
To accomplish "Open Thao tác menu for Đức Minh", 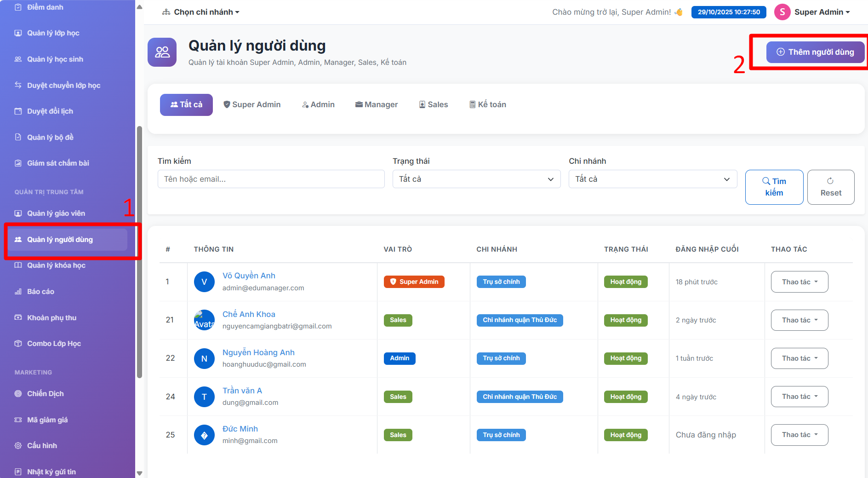I will click(x=799, y=435).
